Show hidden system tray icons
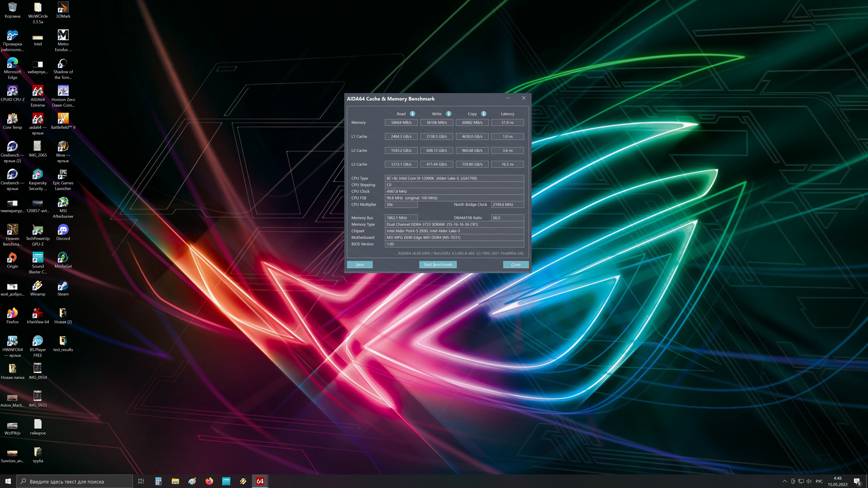868x488 pixels. 785,481
